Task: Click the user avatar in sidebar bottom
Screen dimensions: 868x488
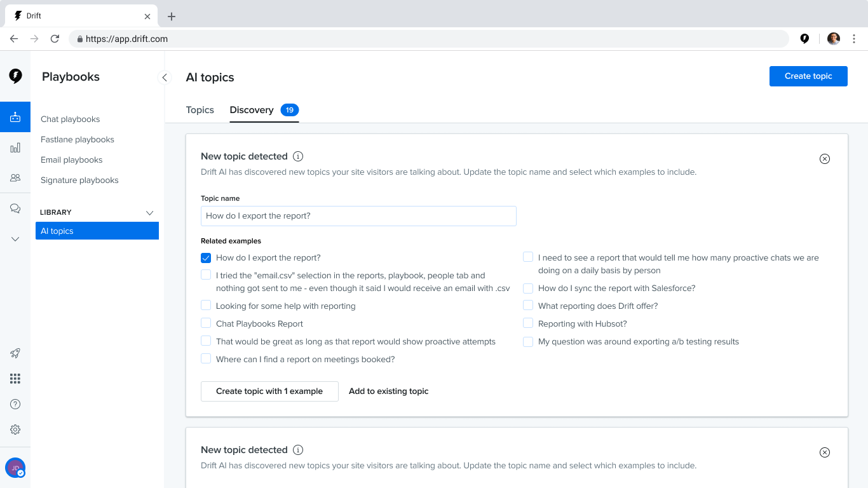Action: coord(15,468)
